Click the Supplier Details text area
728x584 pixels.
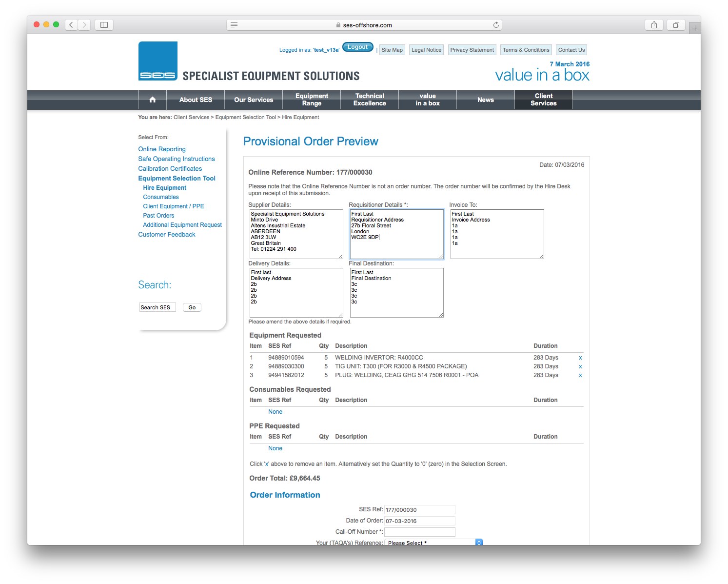[296, 234]
